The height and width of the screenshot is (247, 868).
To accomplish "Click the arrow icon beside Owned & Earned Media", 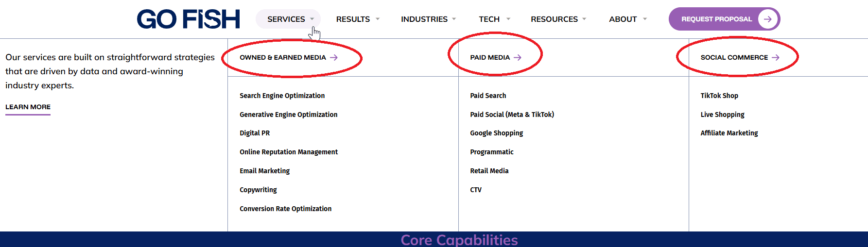I will [334, 57].
